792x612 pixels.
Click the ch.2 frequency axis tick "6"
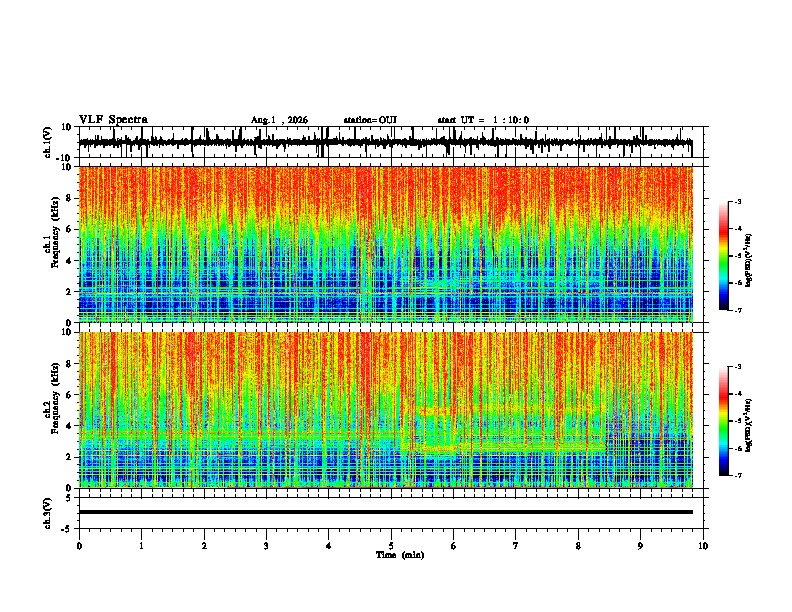(69, 394)
